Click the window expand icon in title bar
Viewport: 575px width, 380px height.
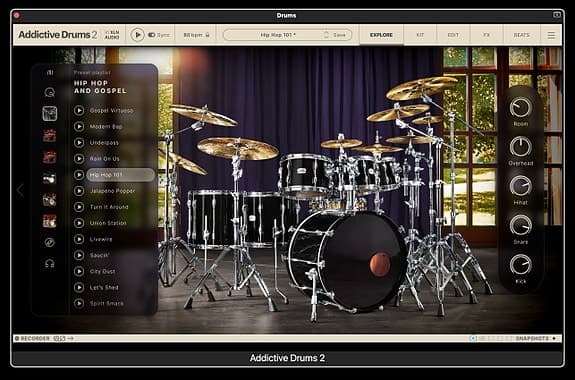coord(557,15)
